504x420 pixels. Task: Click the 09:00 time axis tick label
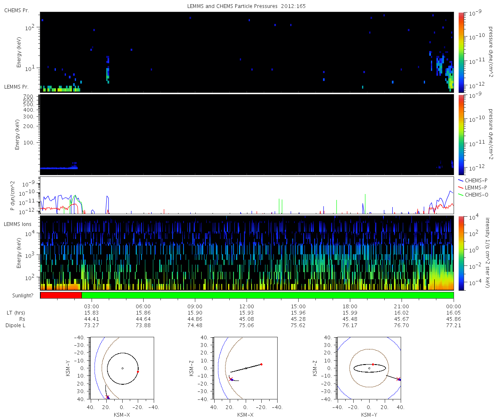(x=195, y=306)
